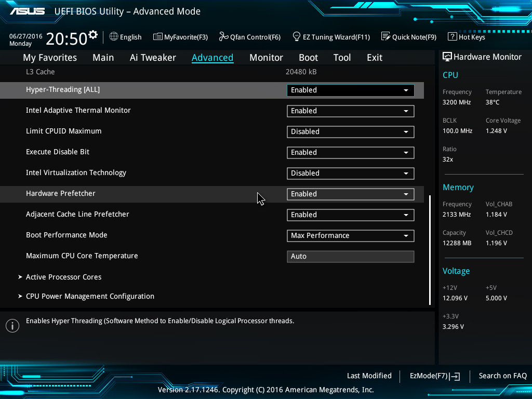Open Qfan Control fan icon
Screen dimensions: 532x399
[x=223, y=37]
